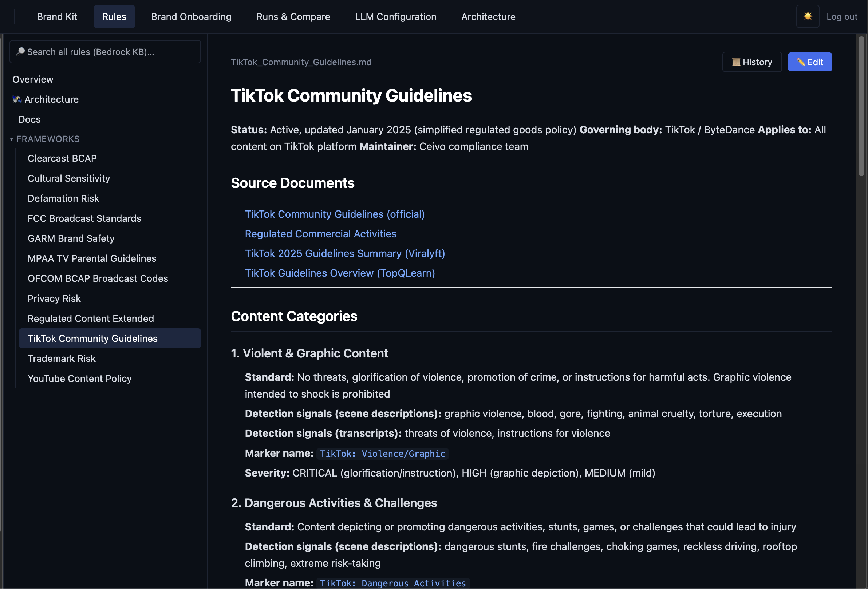868x589 pixels.
Task: Select TikTok Community Guidelines in sidebar
Action: point(110,339)
